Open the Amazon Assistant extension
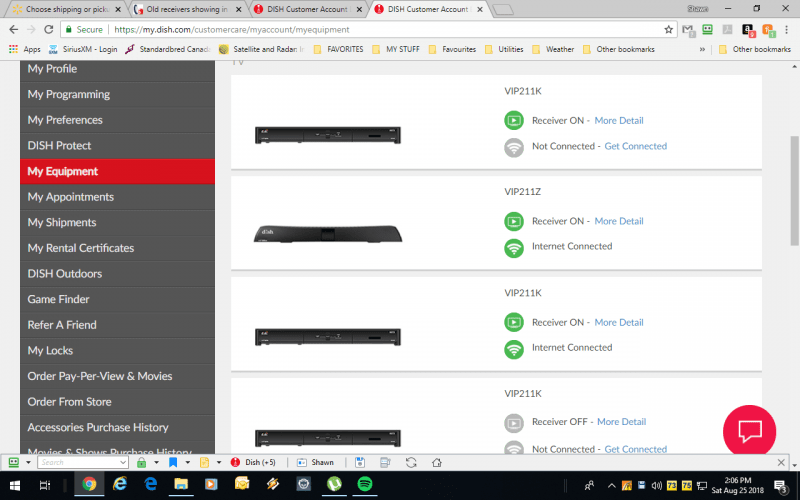The height and width of the screenshot is (500, 800). tap(748, 30)
